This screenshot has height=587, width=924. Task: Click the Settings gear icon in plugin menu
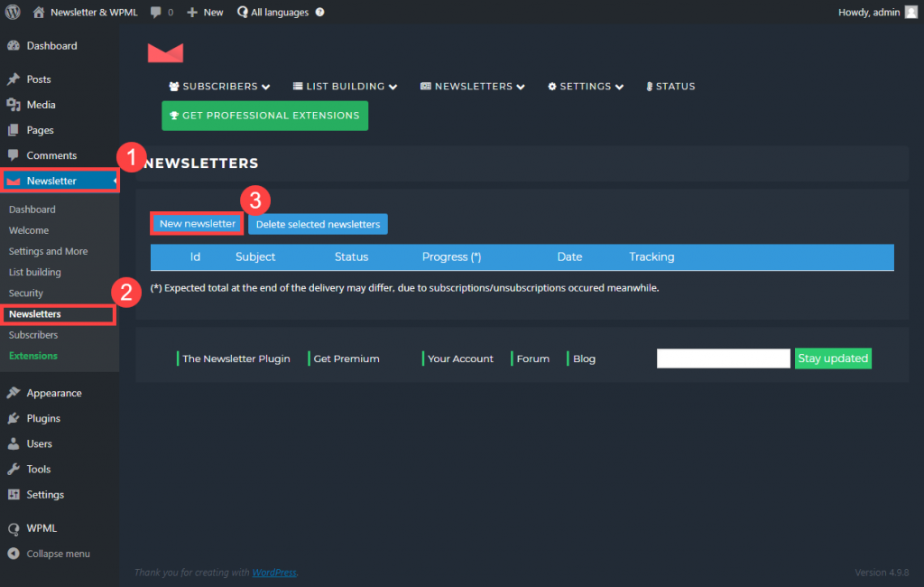[x=552, y=86]
